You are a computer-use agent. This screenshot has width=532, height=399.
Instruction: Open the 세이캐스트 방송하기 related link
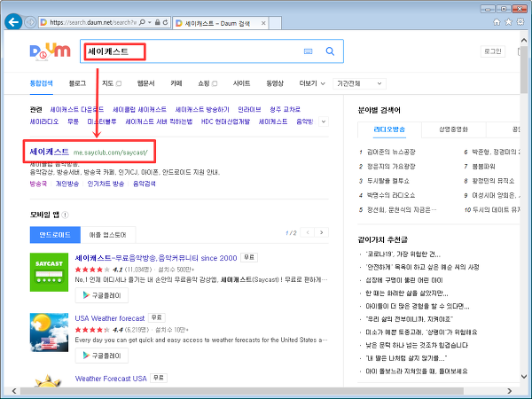point(202,110)
